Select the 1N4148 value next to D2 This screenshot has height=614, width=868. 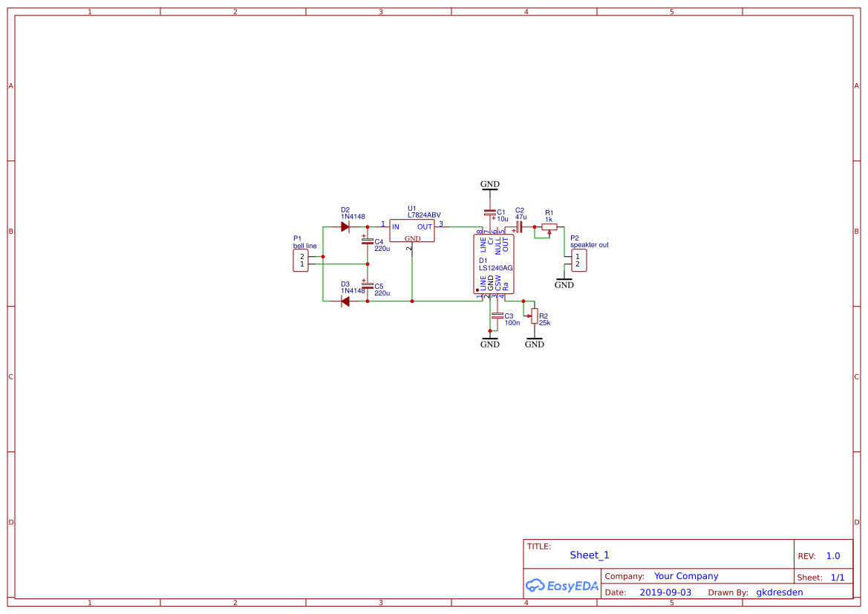click(x=353, y=217)
